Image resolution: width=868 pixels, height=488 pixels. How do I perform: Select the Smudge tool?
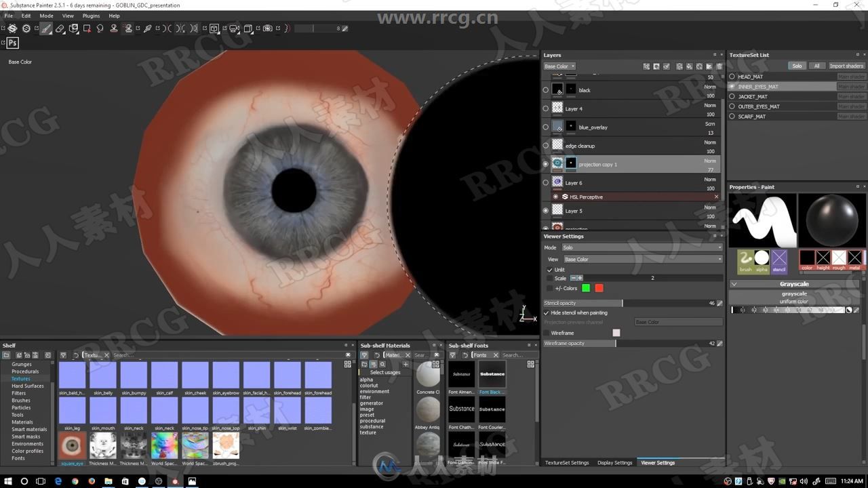(x=100, y=28)
